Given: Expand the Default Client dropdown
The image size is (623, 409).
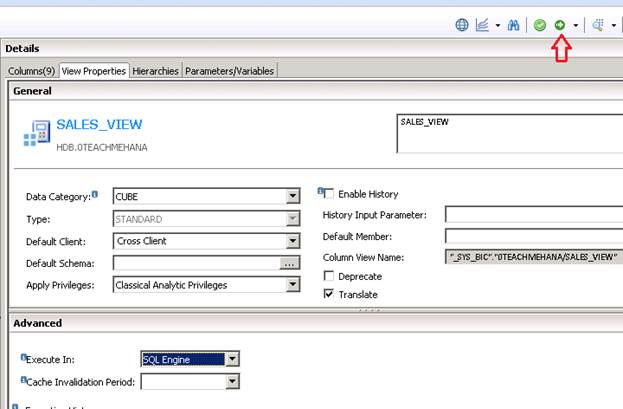Looking at the screenshot, I should click(x=292, y=241).
